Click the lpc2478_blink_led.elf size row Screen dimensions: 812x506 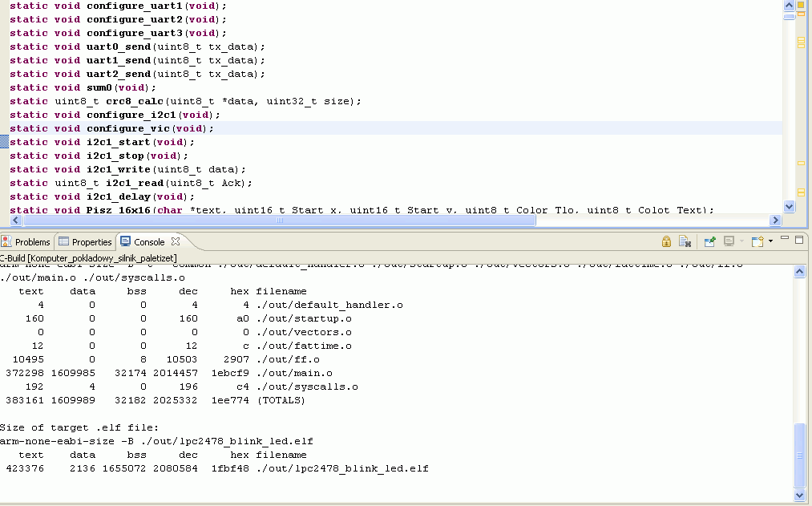click(x=217, y=468)
